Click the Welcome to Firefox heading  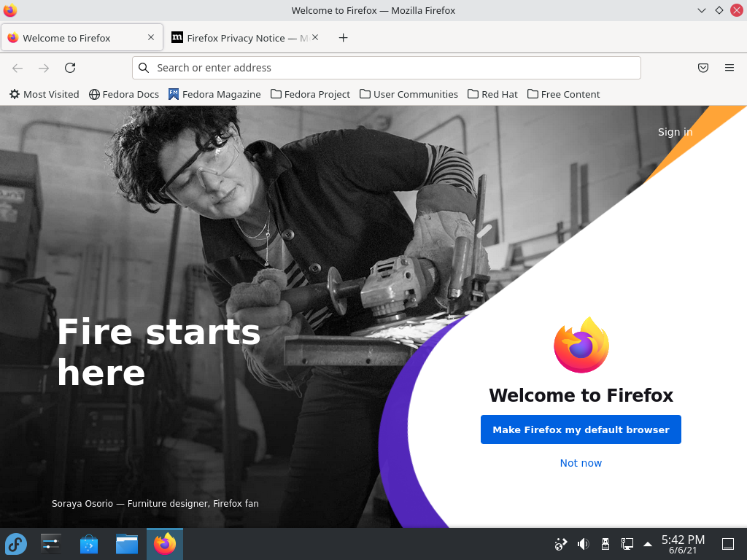point(581,395)
